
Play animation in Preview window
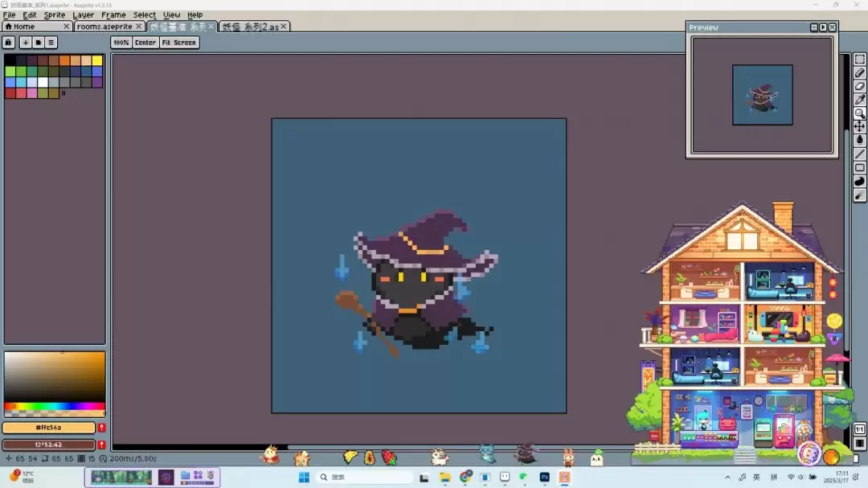tap(823, 27)
